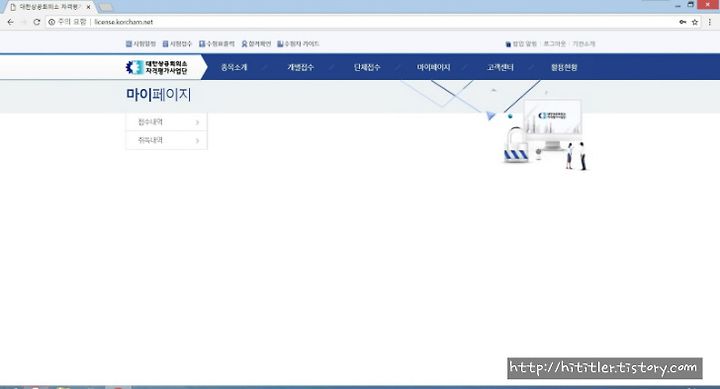Open a new tab beside the current tab
The image size is (720, 389).
coord(106,7)
